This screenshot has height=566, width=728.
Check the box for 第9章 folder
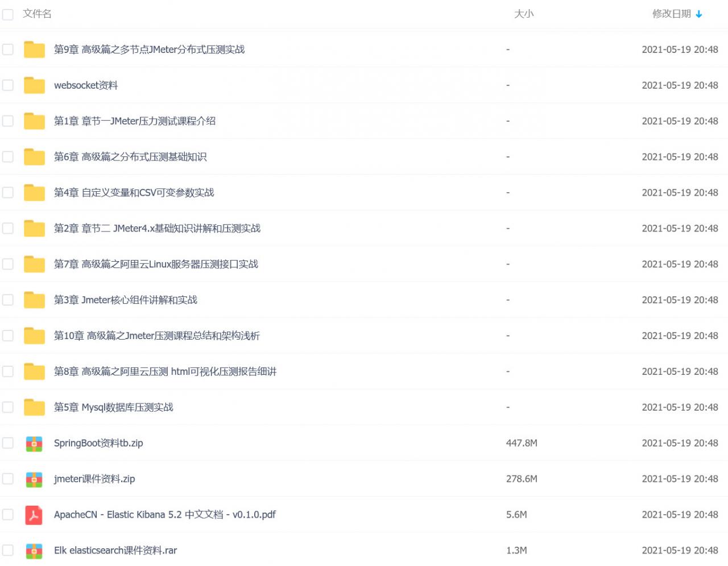pyautogui.click(x=7, y=49)
